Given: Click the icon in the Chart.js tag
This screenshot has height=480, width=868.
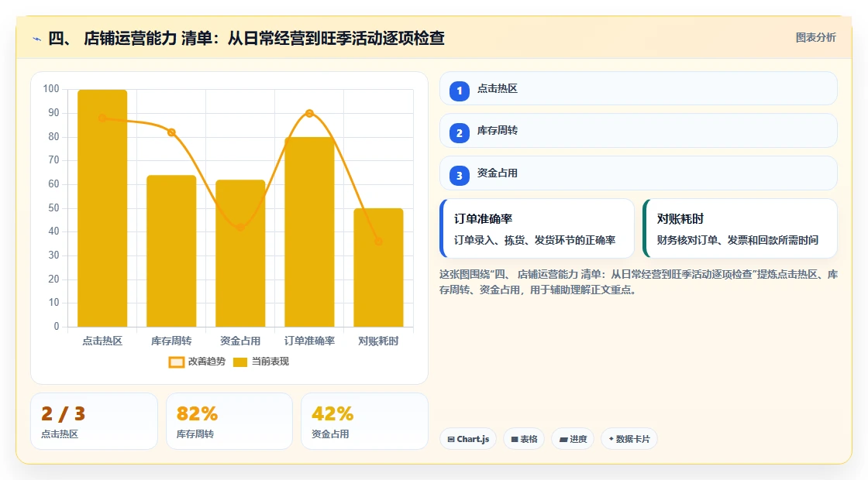Looking at the screenshot, I should [x=451, y=439].
